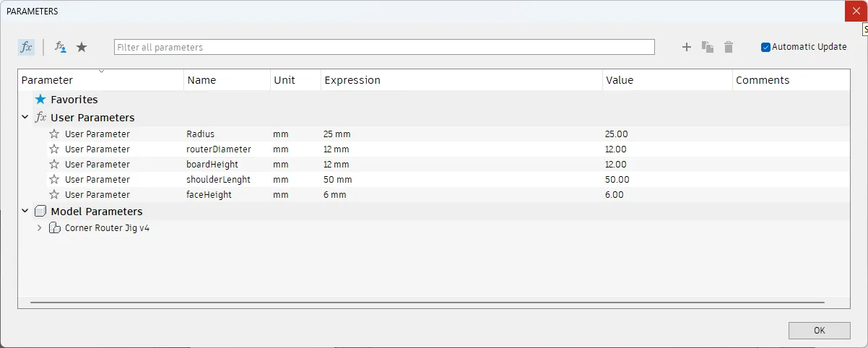The width and height of the screenshot is (868, 348).
Task: Click the Filter all parameters search field
Action: 384,47
